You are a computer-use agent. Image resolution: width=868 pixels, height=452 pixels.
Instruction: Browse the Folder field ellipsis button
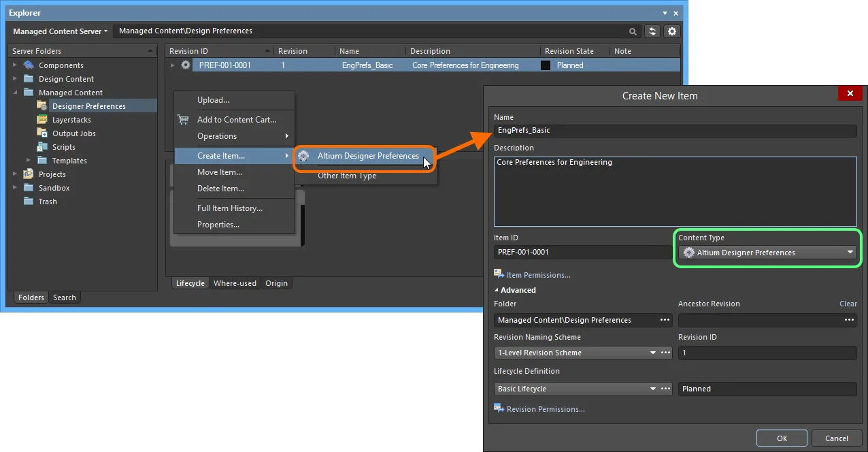665,320
